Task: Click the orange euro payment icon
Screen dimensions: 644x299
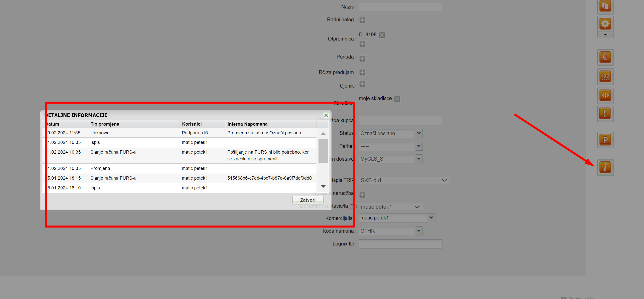Action: click(605, 57)
